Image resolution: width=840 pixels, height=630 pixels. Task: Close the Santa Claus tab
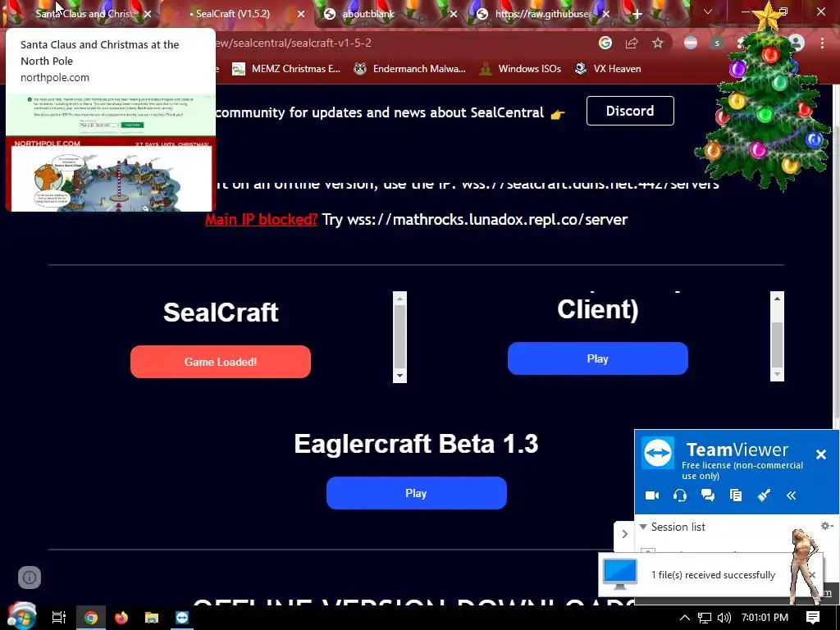[x=148, y=15]
